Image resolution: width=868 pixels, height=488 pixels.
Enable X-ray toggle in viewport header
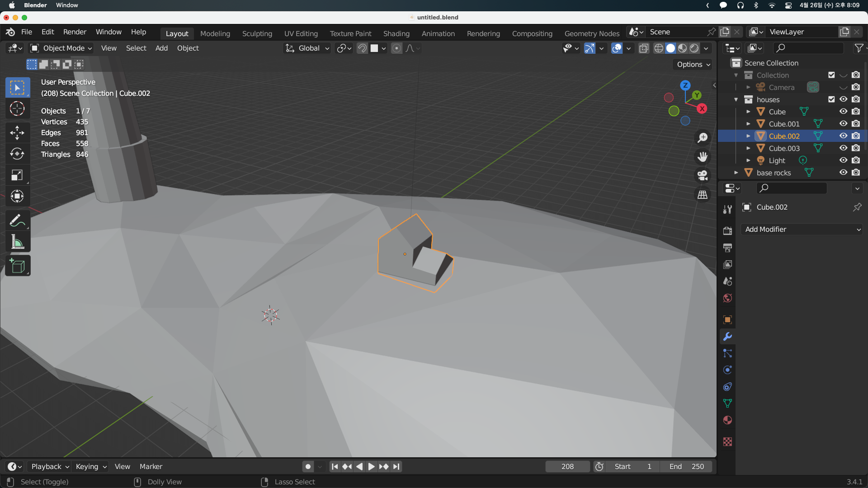click(x=644, y=48)
